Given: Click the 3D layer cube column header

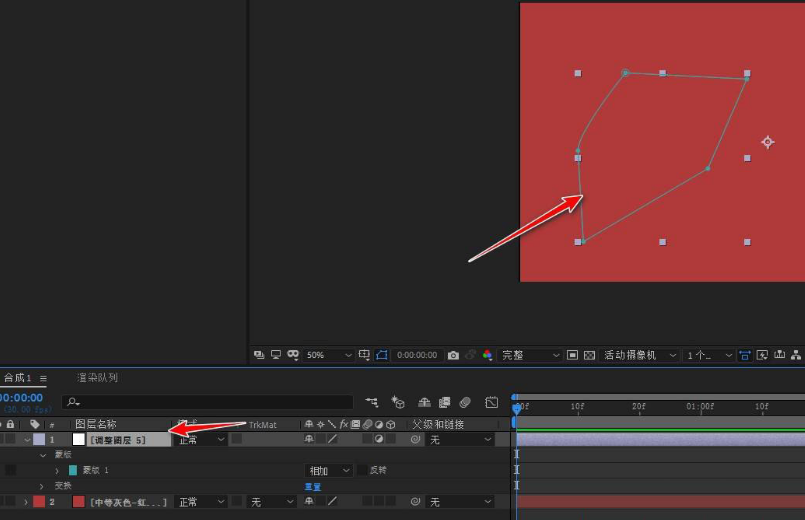Looking at the screenshot, I should pos(391,425).
